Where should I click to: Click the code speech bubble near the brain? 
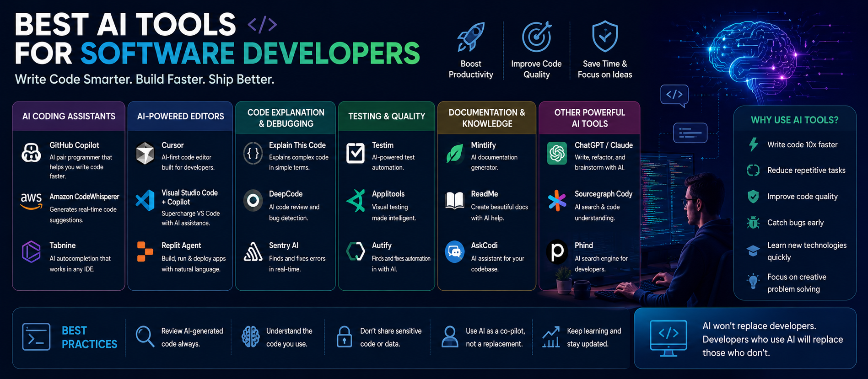click(674, 96)
